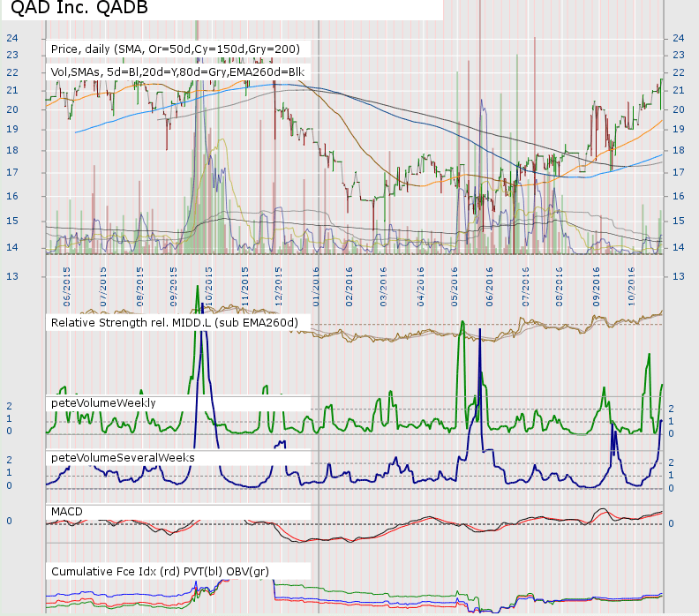Click the left price axis value 15
The height and width of the screenshot is (616, 699).
coord(12,221)
